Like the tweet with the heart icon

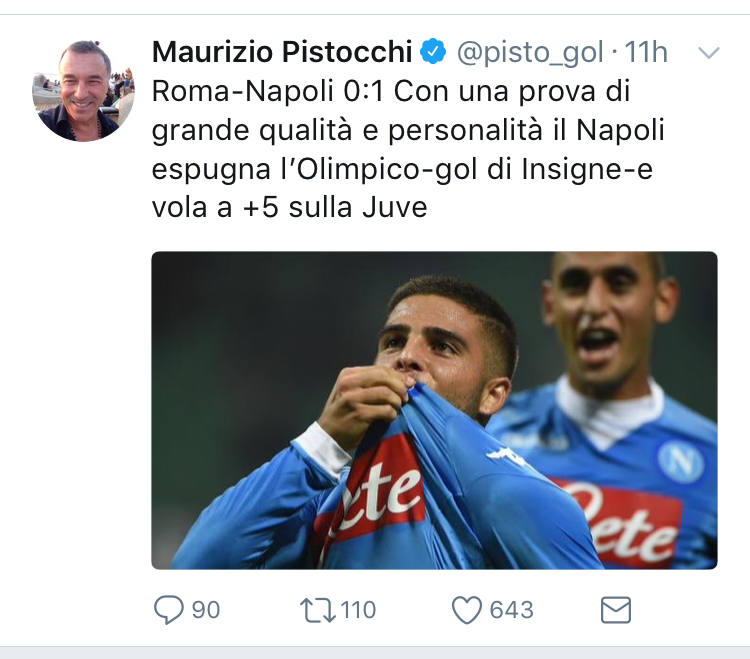467,609
